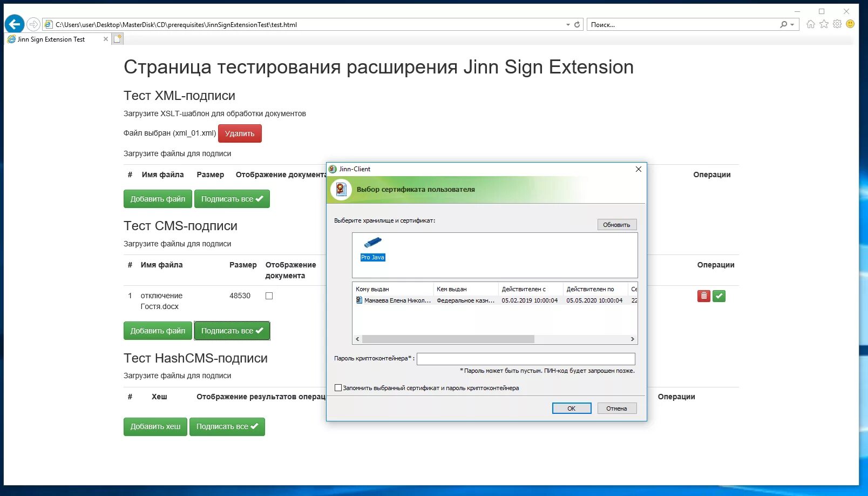Viewport: 868px width, 496px height.
Task: Click the browser Back arrow button
Action: [15, 24]
